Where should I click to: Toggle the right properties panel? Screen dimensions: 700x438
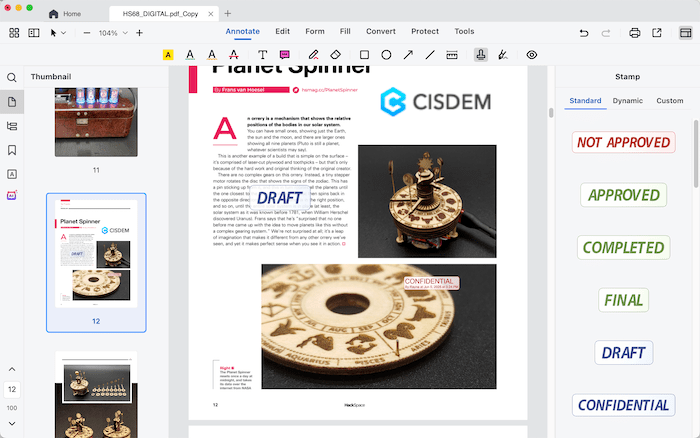[x=685, y=33]
